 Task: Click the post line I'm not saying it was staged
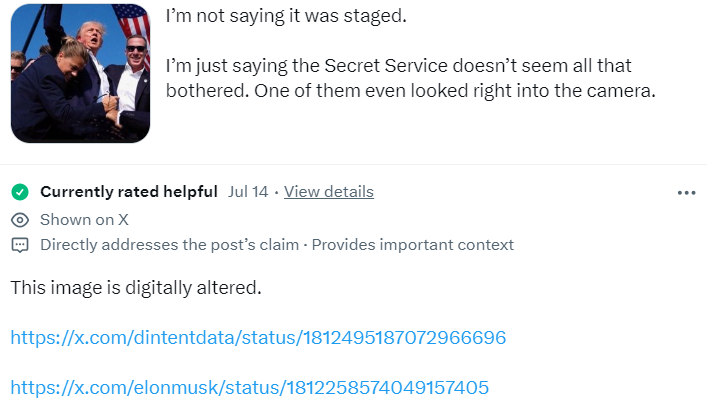tap(286, 16)
